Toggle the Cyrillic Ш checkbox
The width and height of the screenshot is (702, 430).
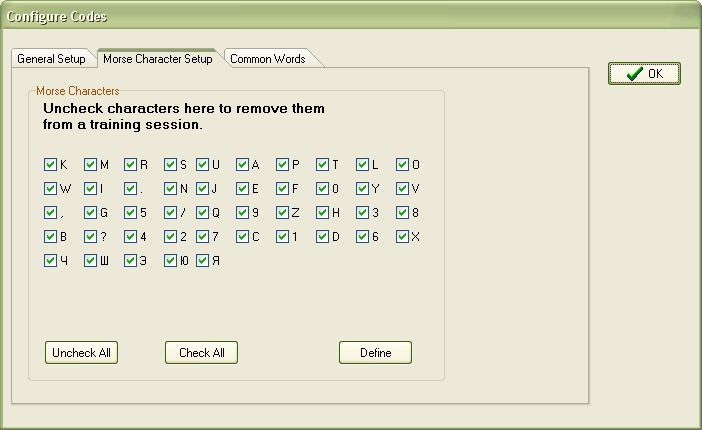[90, 260]
